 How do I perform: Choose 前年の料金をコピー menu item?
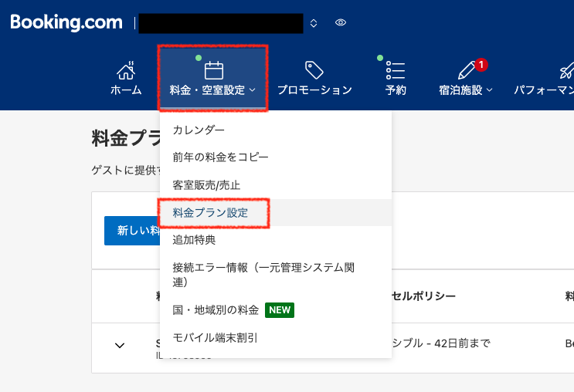tap(220, 157)
